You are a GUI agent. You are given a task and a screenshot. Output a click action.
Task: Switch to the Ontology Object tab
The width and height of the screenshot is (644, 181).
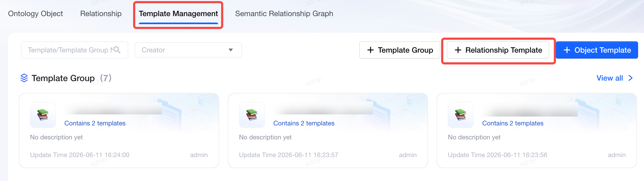tap(35, 13)
